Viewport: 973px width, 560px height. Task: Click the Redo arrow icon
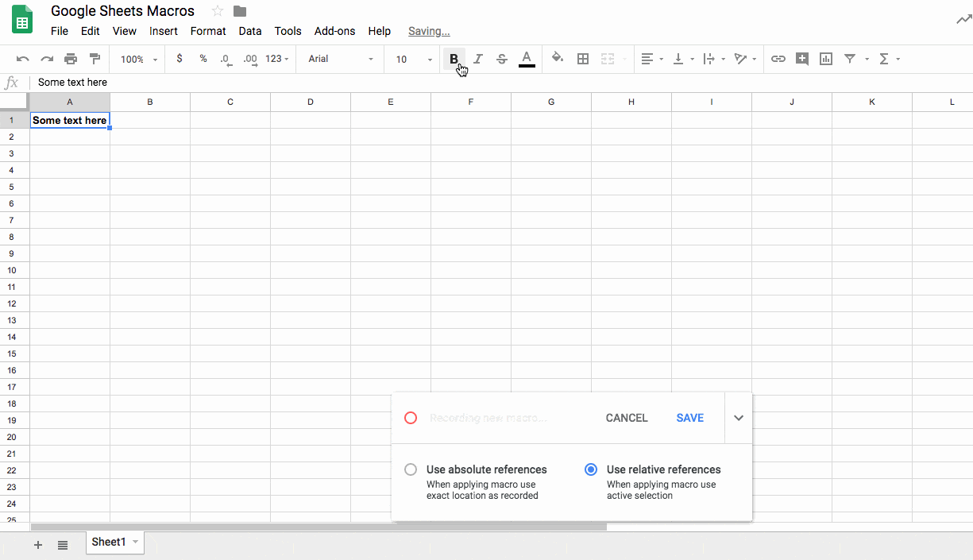coord(47,59)
